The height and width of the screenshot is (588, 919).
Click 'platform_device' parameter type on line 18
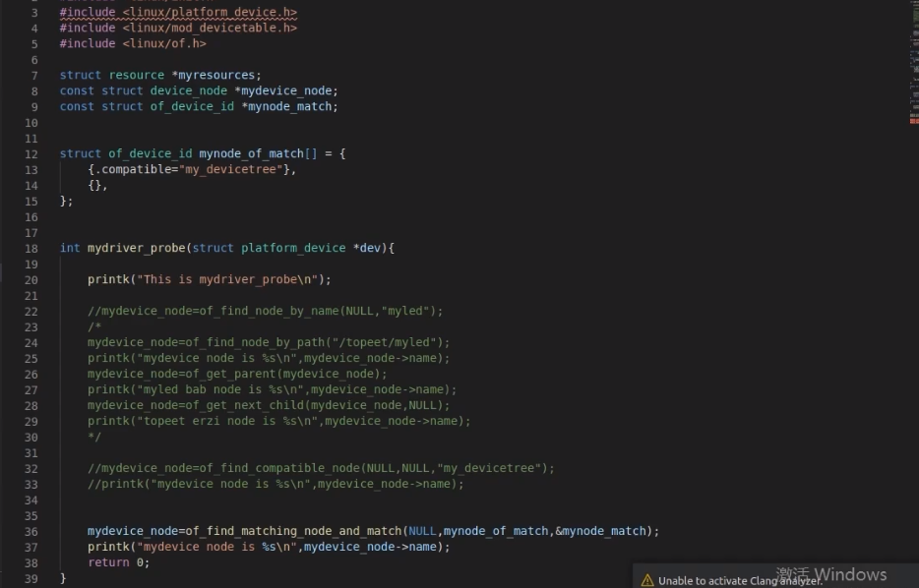pyautogui.click(x=293, y=248)
